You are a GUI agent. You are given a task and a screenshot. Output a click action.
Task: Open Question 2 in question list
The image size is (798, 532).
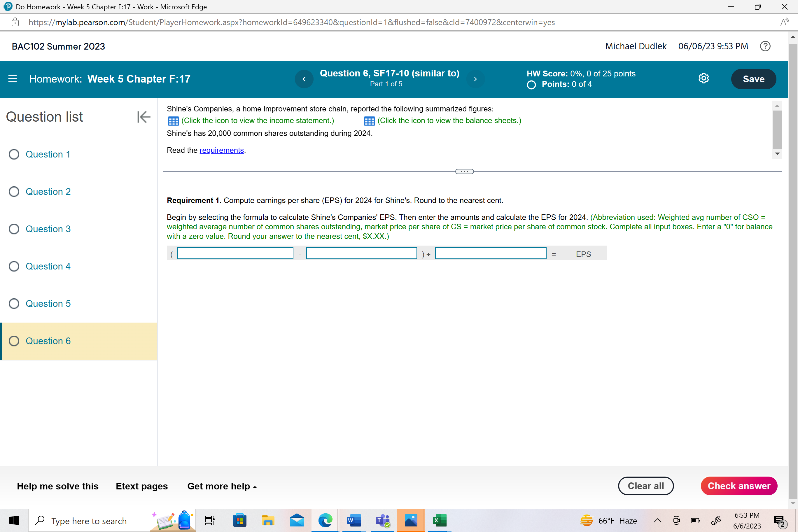(x=48, y=192)
